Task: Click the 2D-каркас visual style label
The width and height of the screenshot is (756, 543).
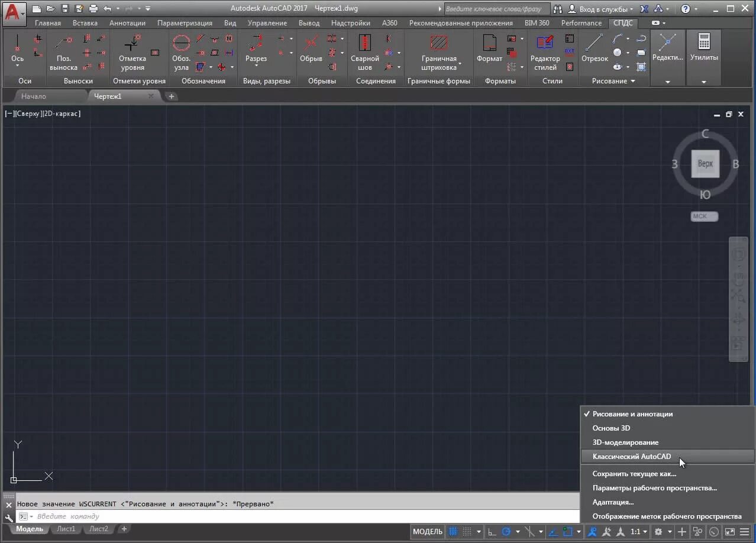Action: coord(62,114)
